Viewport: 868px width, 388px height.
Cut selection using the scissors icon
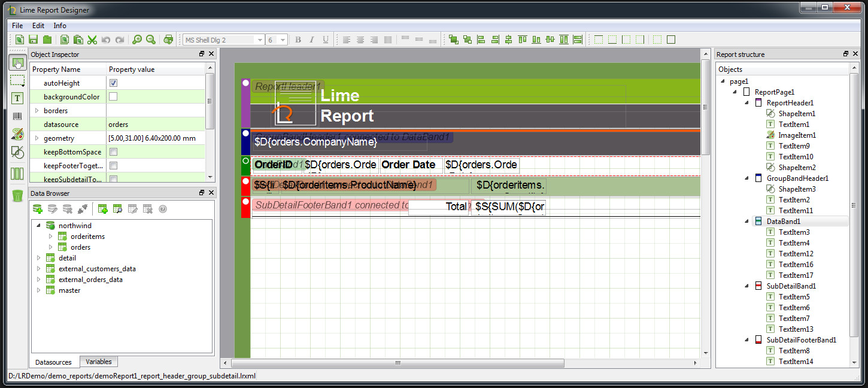click(x=92, y=40)
